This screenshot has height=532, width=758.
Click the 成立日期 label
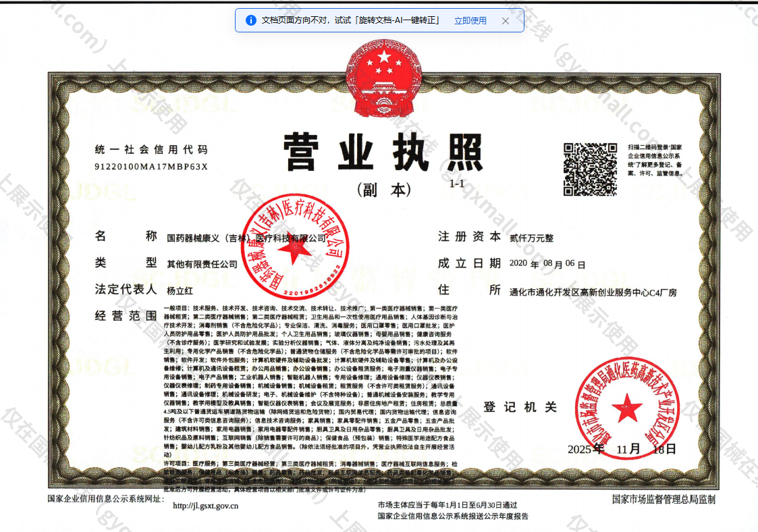tap(469, 263)
